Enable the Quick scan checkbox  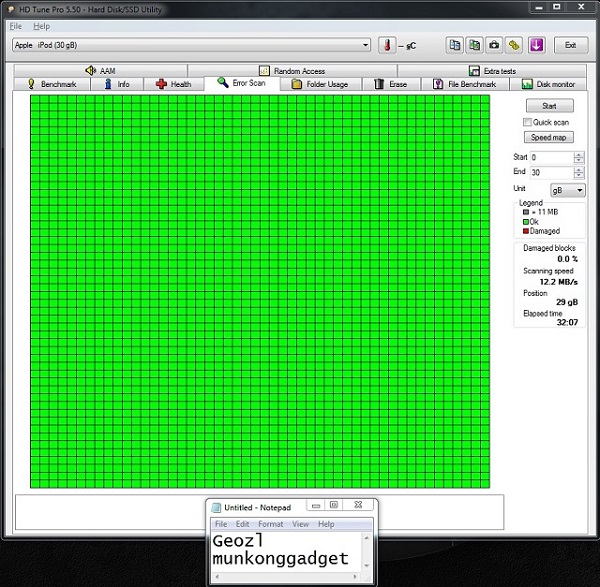pos(527,122)
